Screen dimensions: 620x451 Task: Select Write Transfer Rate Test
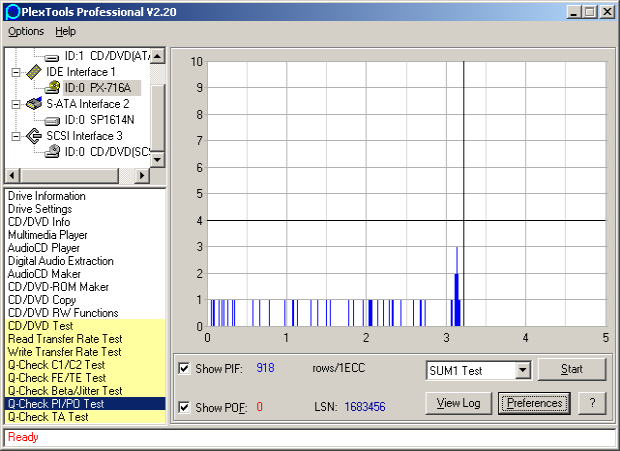85,352
